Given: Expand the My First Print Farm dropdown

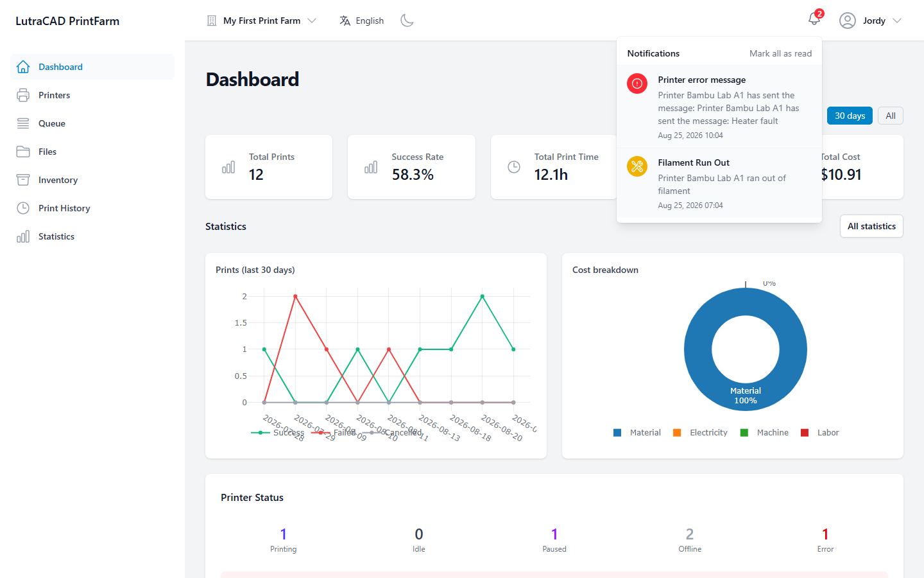Looking at the screenshot, I should coord(262,21).
